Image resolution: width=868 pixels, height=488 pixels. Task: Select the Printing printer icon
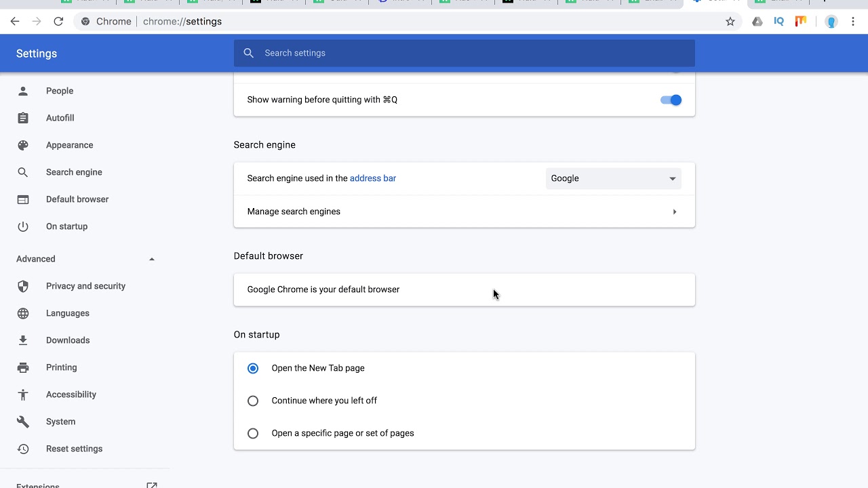[x=23, y=367]
